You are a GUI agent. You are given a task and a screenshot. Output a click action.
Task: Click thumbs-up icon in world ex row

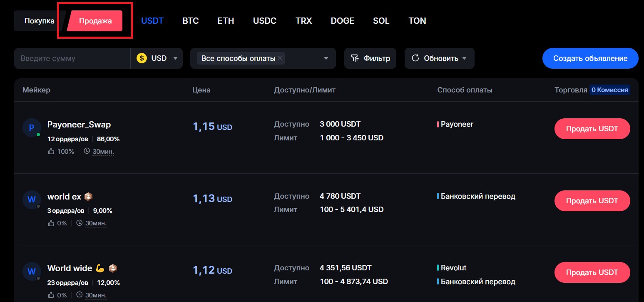coord(51,223)
